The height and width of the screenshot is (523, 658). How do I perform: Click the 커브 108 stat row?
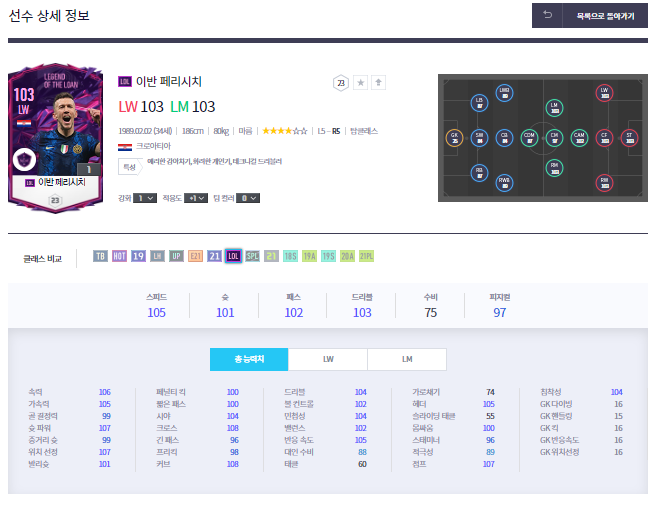click(198, 464)
